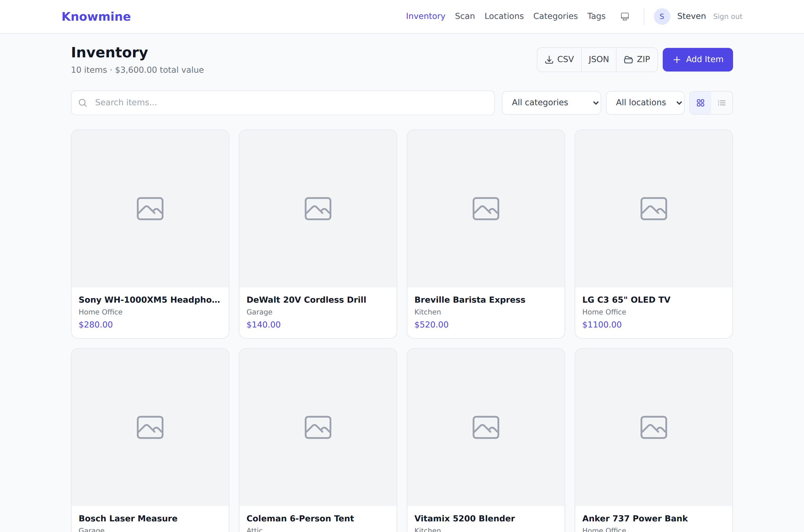Click the $520.00 price
The width and height of the screenshot is (804, 532).
pos(432,325)
